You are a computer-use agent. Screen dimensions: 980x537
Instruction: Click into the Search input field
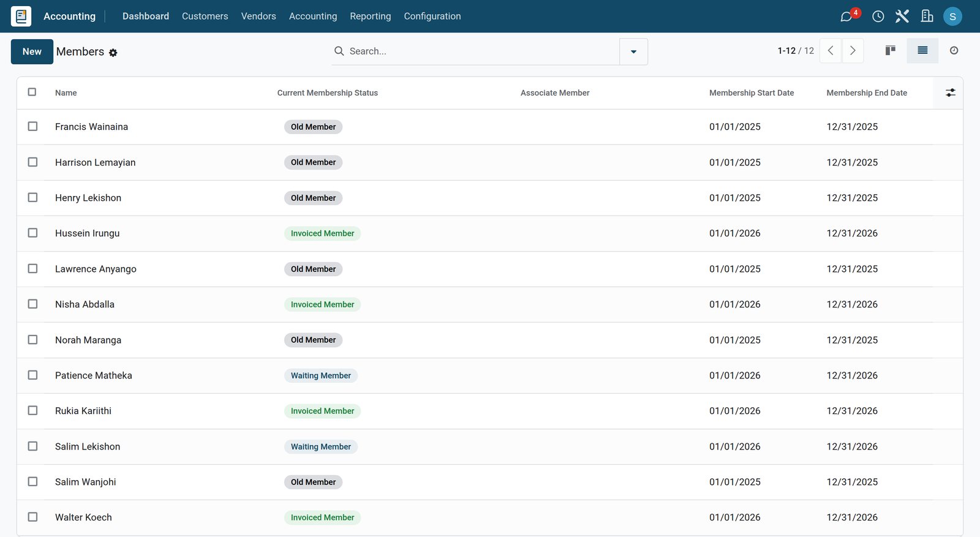click(x=481, y=51)
